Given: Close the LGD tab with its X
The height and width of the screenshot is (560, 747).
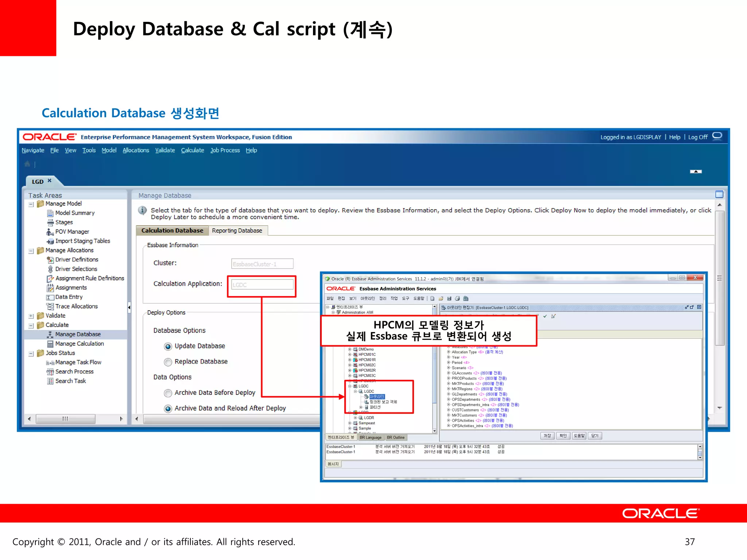Looking at the screenshot, I should pos(50,181).
